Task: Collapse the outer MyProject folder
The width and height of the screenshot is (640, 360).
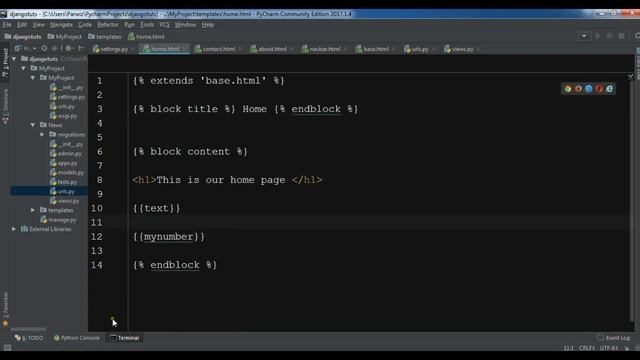Action: (x=24, y=68)
